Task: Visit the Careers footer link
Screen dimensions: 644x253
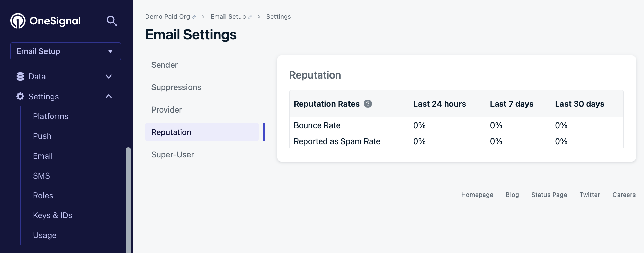Action: click(x=624, y=195)
